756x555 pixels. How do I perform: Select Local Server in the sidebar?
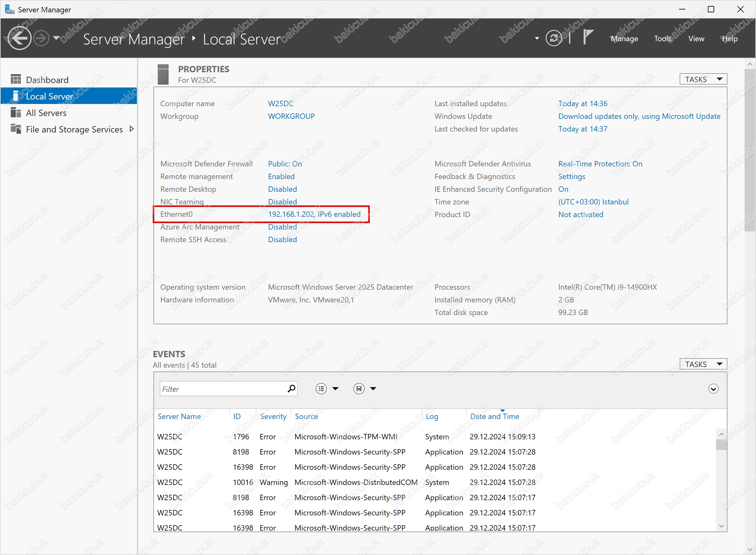69,96
